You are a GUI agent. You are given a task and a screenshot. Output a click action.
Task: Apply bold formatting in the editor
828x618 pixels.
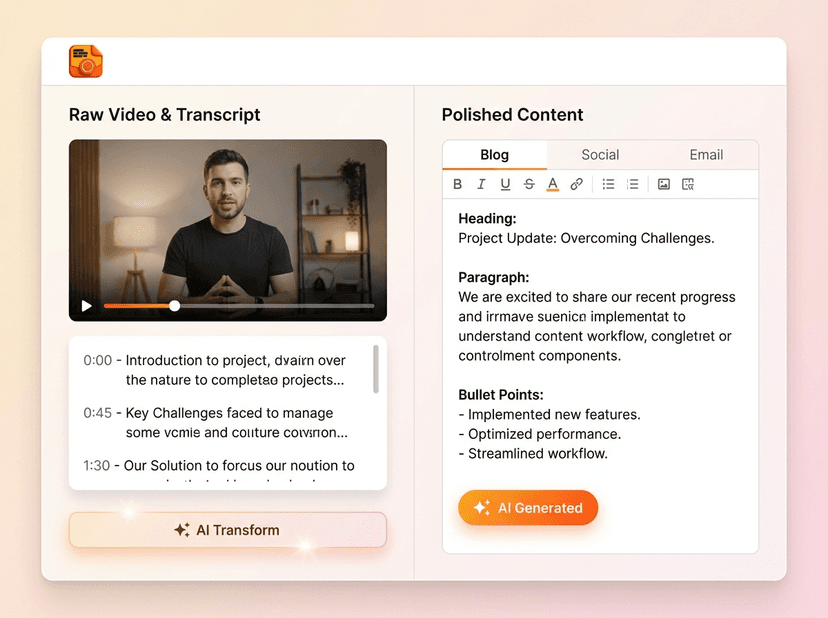[x=457, y=184]
